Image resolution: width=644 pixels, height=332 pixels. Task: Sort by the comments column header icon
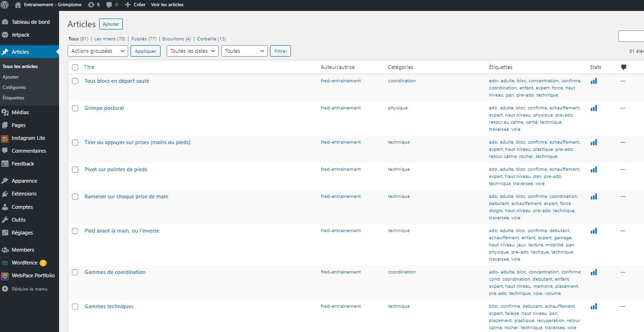(x=624, y=68)
